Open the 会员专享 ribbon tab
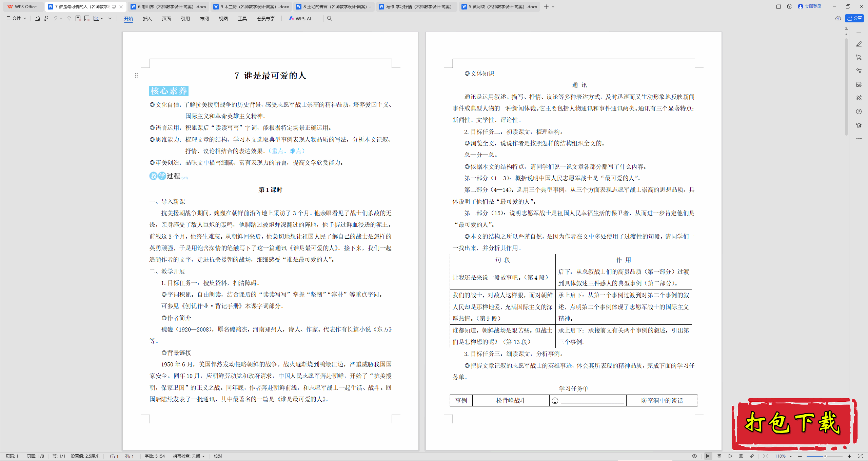Viewport: 868px width, 461px height. [266, 19]
